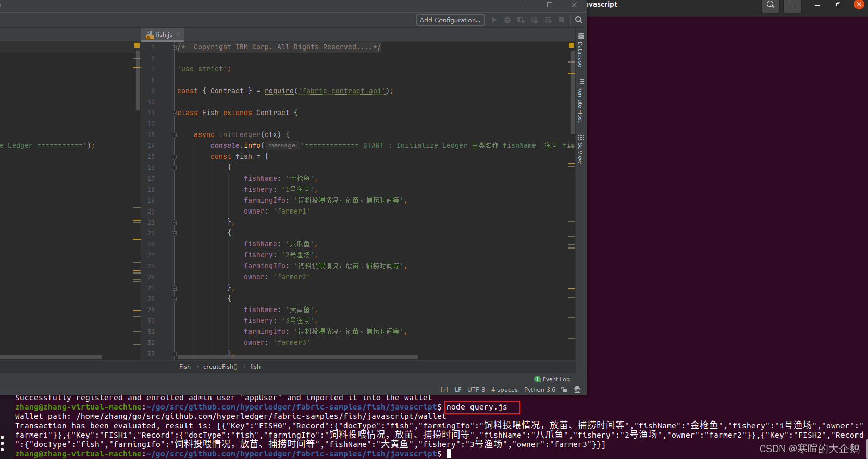Open Search Everywhere magnifier in IDE
Image resolution: width=868 pixels, height=459 pixels.
579,20
